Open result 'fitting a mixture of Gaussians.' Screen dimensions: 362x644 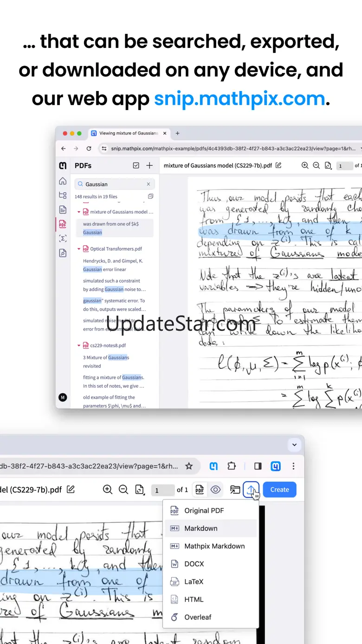[x=114, y=377]
